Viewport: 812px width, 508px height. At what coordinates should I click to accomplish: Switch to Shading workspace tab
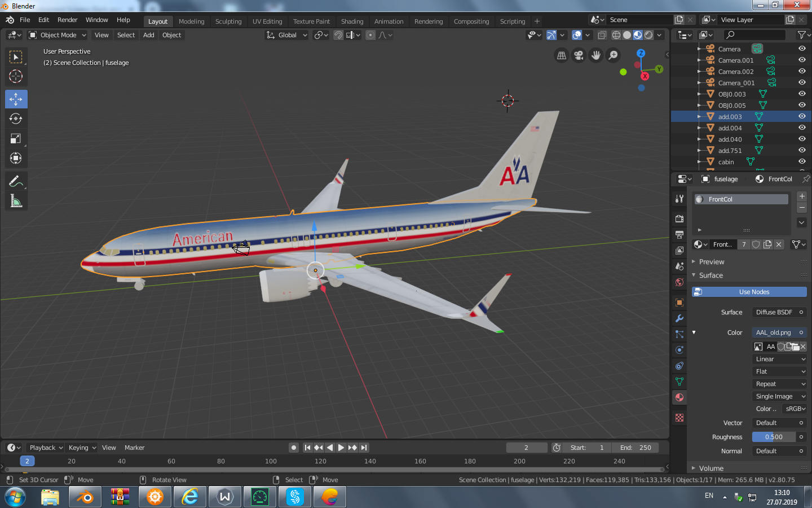[x=352, y=21]
